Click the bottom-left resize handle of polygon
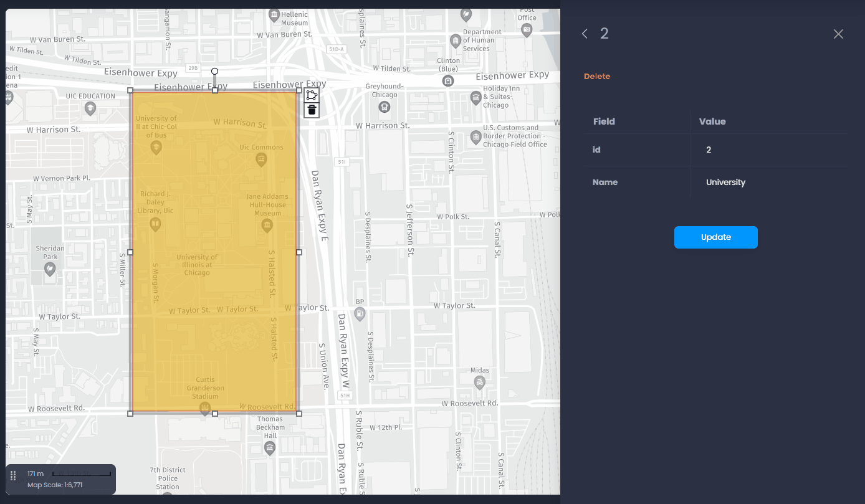 pos(130,414)
